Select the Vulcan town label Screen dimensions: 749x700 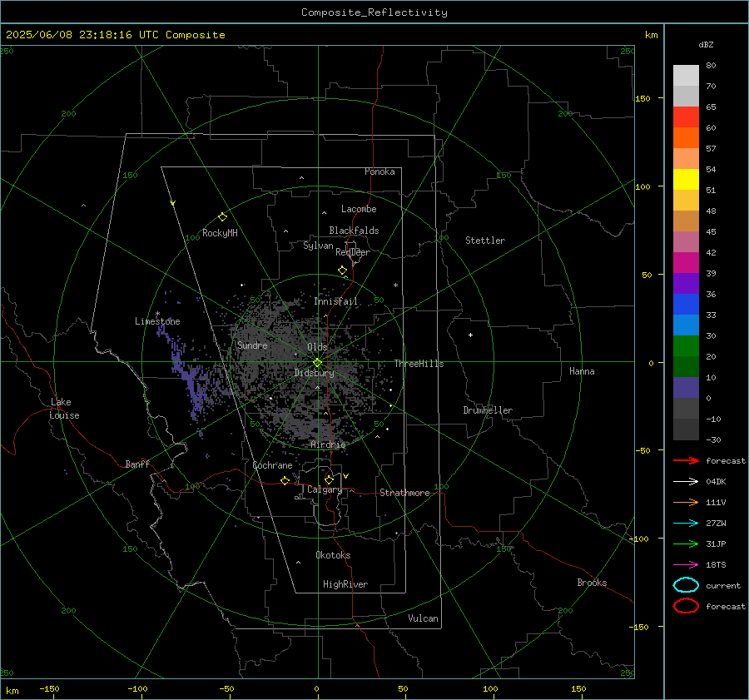pos(423,618)
